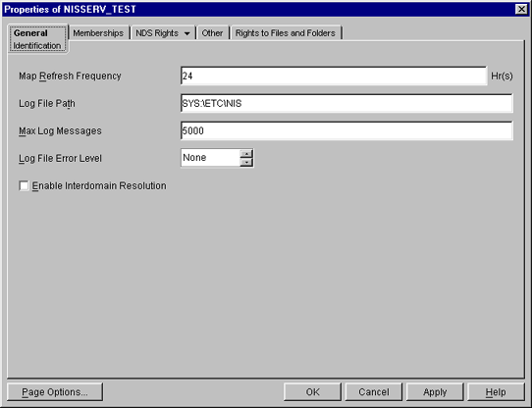Image resolution: width=532 pixels, height=408 pixels.
Task: Open the General Identification tab
Action: pos(37,39)
